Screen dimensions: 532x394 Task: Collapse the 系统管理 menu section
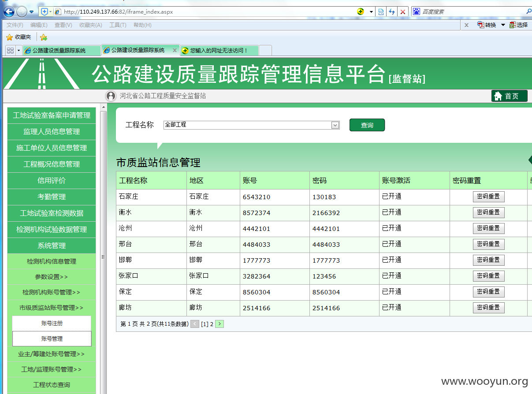tap(52, 246)
